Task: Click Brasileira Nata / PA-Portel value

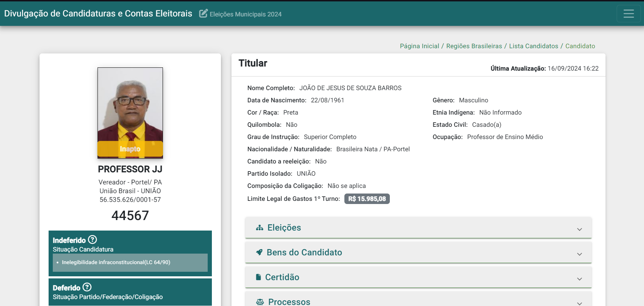Action: 373,149
